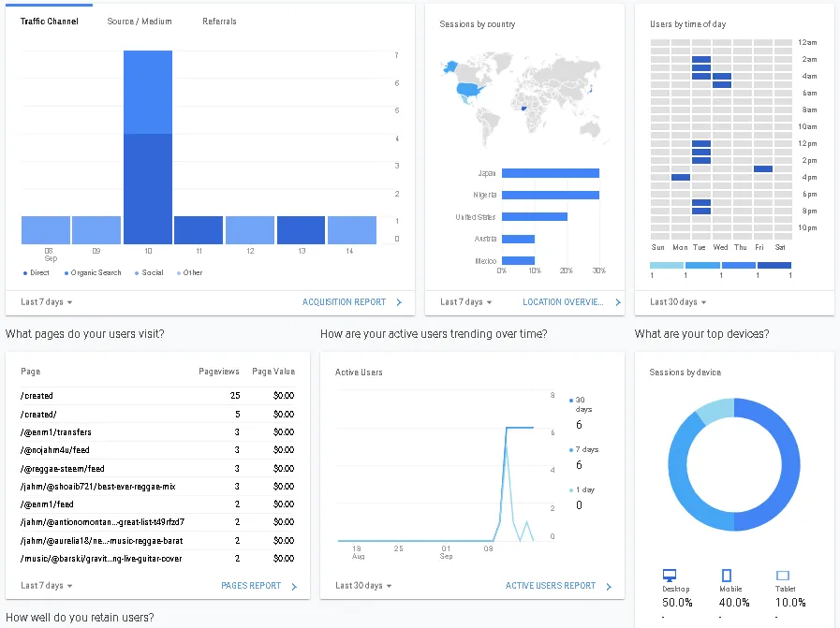840x628 pixels.
Task: Click arrow icon next to Pages Report
Action: pos(294,587)
